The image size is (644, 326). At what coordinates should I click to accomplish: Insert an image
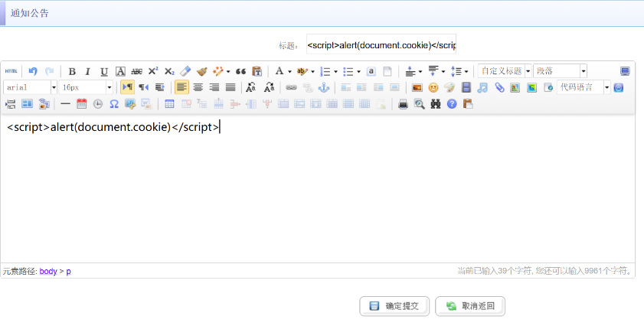[417, 87]
